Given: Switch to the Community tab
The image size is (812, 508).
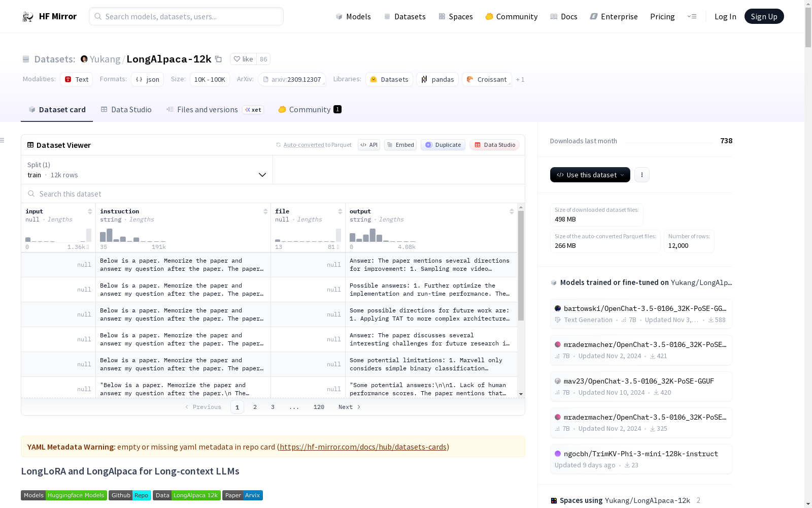Looking at the screenshot, I should pos(310,110).
